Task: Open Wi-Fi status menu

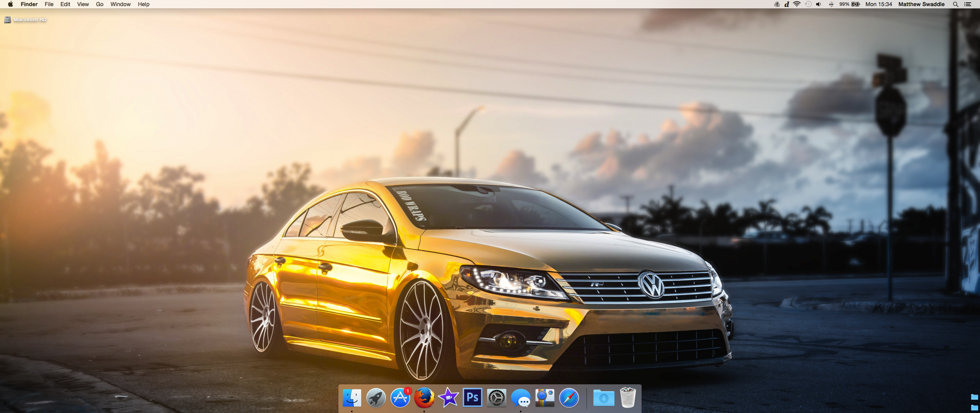Action: coord(797,4)
